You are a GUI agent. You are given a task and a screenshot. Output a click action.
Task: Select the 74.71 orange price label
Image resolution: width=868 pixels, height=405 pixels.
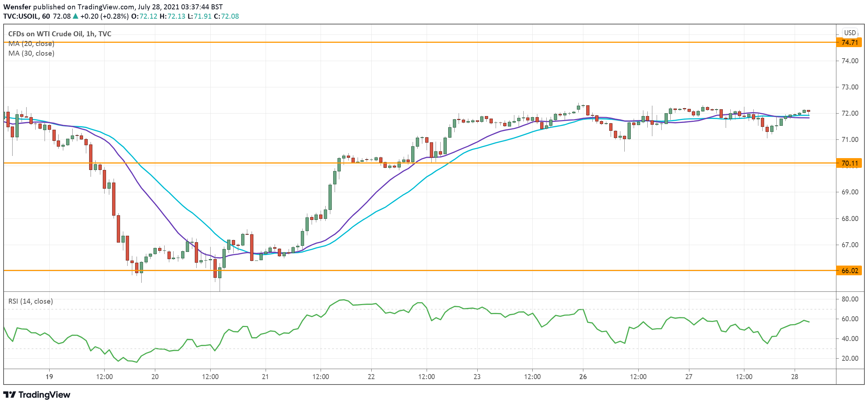[x=850, y=42]
